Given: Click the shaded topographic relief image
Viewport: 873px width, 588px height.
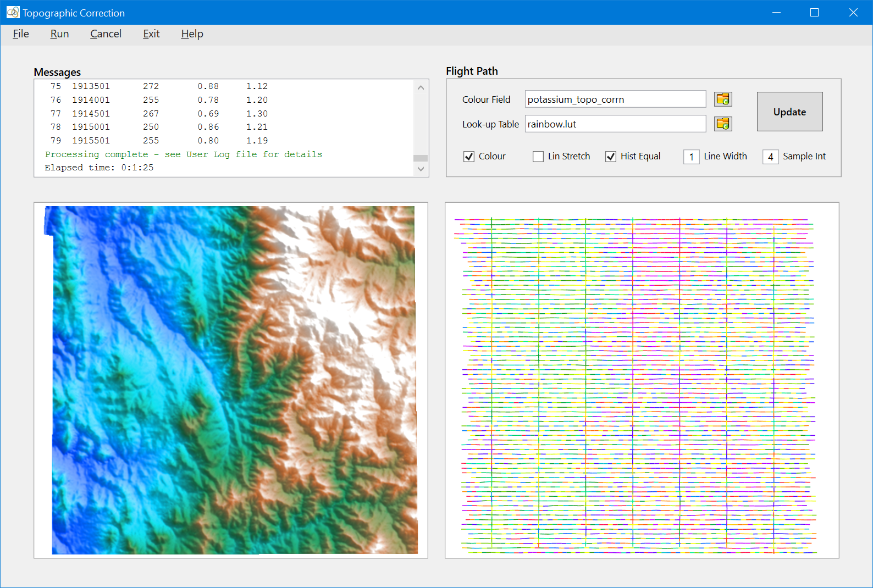Looking at the screenshot, I should pyautogui.click(x=231, y=380).
